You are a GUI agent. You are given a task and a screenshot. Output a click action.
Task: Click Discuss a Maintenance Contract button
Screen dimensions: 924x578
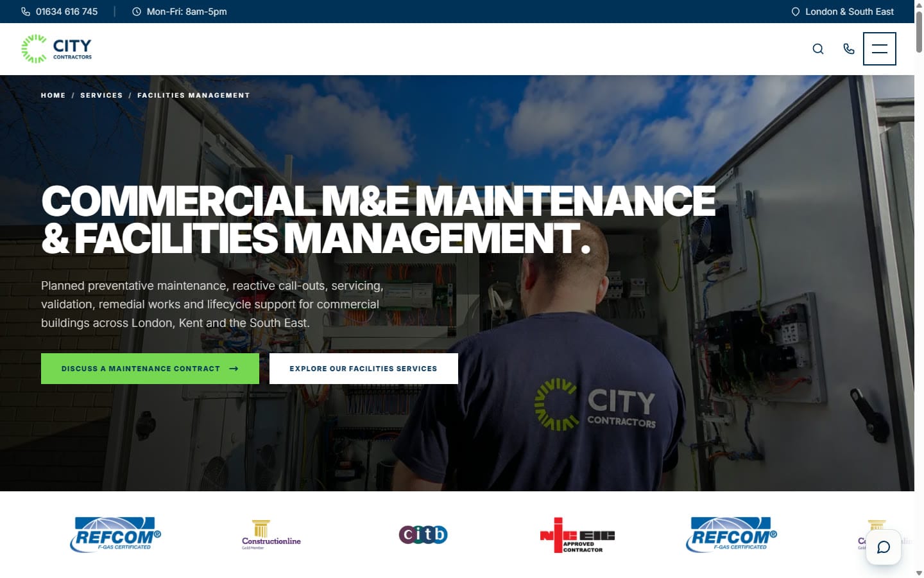[x=150, y=369]
